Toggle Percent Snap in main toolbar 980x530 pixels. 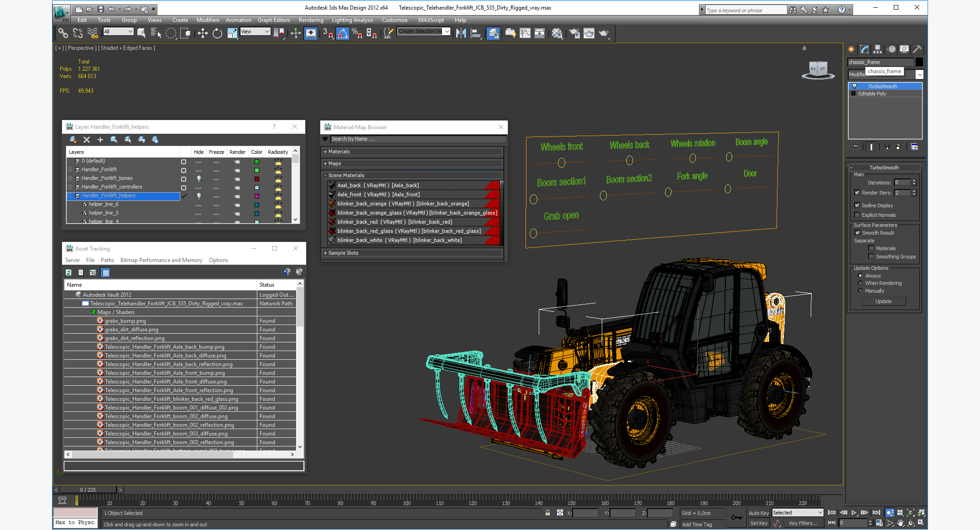click(357, 33)
